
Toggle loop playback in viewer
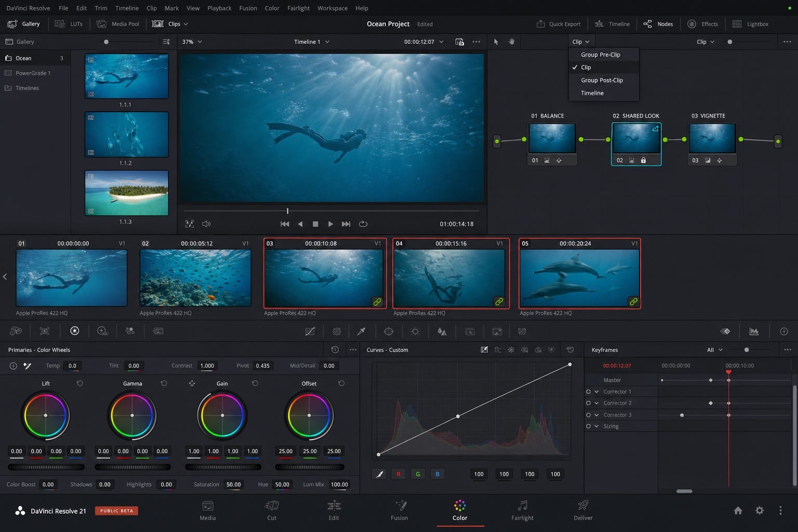pos(363,224)
